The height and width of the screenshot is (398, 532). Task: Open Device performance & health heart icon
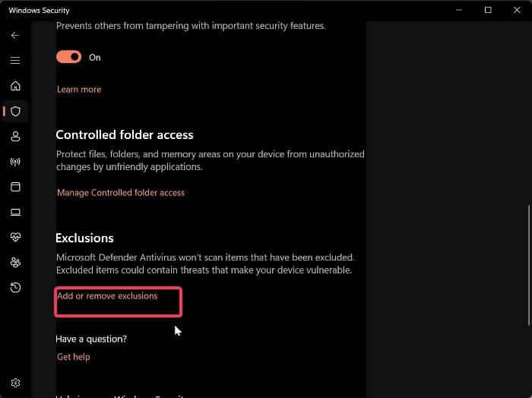(x=15, y=237)
